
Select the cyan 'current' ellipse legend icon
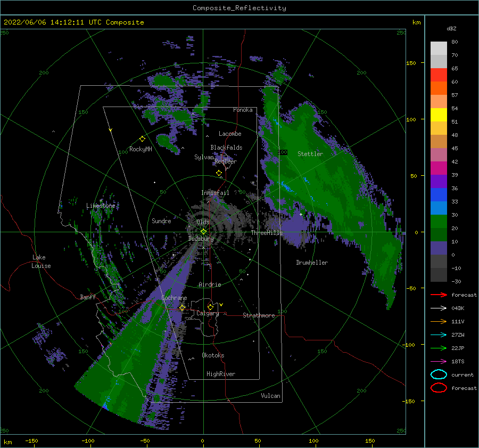point(439,374)
